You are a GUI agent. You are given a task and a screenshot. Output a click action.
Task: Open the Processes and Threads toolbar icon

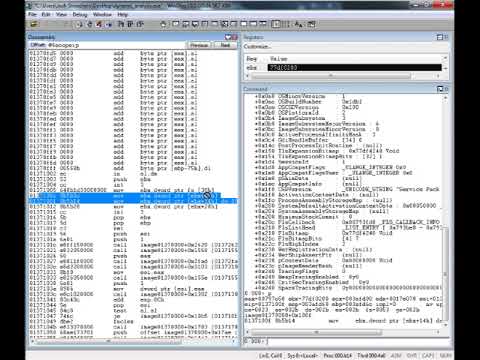tap(253, 24)
